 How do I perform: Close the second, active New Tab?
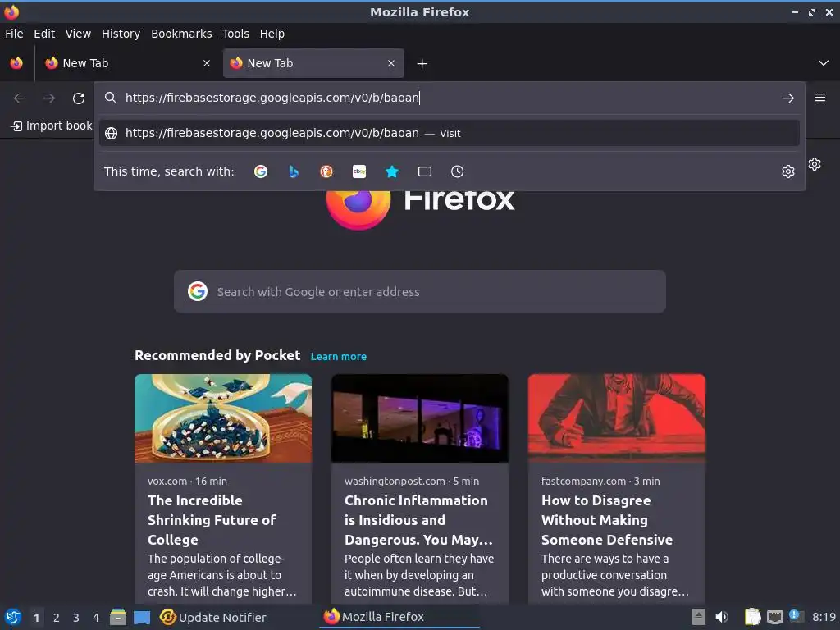391,63
